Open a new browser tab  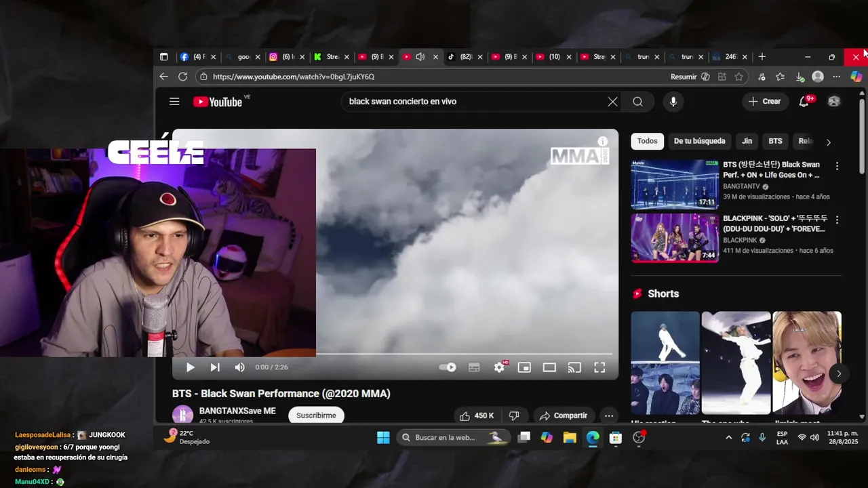pyautogui.click(x=762, y=57)
